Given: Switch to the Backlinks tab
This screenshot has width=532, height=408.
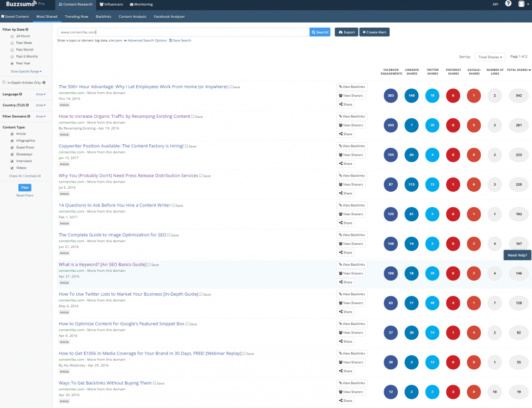Looking at the screenshot, I should tap(104, 16).
